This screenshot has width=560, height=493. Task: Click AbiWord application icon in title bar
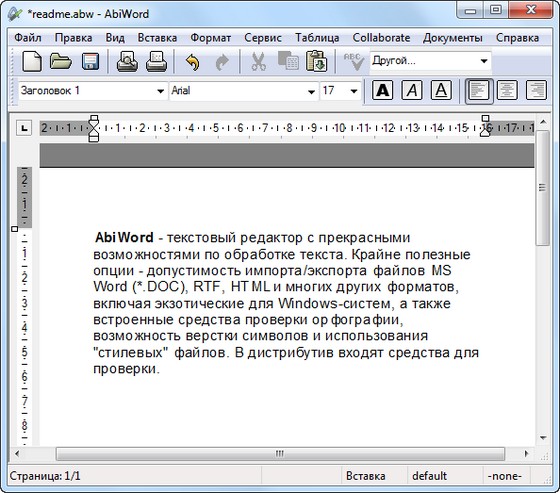[x=15, y=14]
